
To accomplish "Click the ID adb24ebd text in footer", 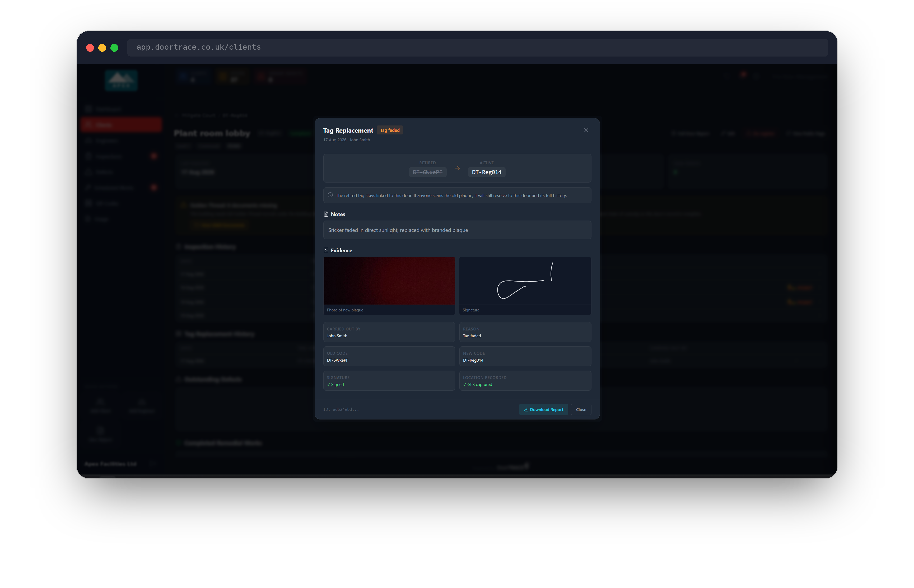I will tap(341, 409).
